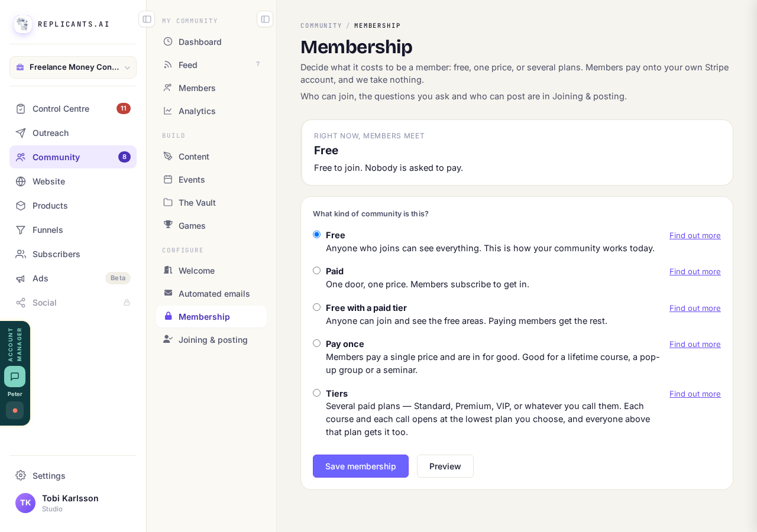The width and height of the screenshot is (757, 532).
Task: Click the COMMUNITY breadcrumb link
Action: pyautogui.click(x=321, y=25)
